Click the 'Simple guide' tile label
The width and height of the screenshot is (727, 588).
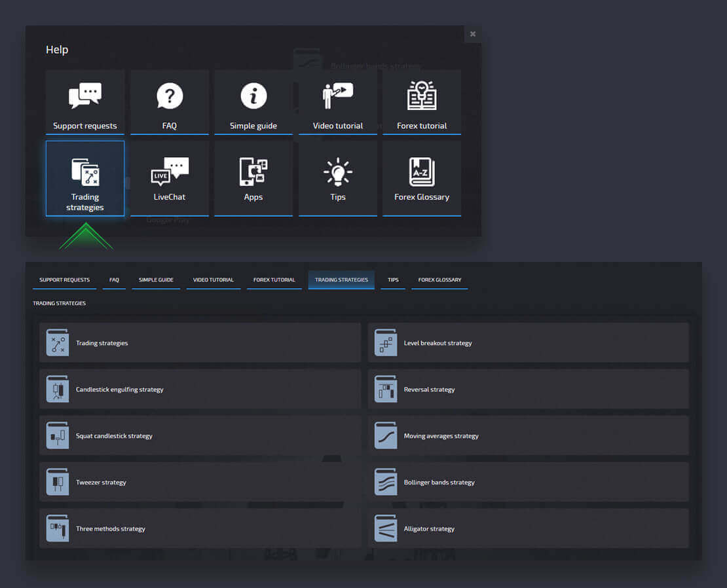(x=253, y=126)
